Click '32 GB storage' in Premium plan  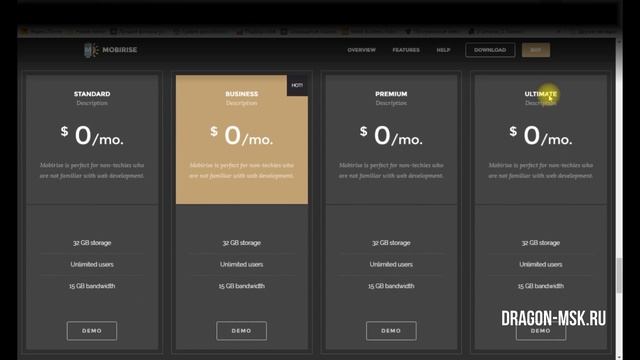pyautogui.click(x=391, y=243)
